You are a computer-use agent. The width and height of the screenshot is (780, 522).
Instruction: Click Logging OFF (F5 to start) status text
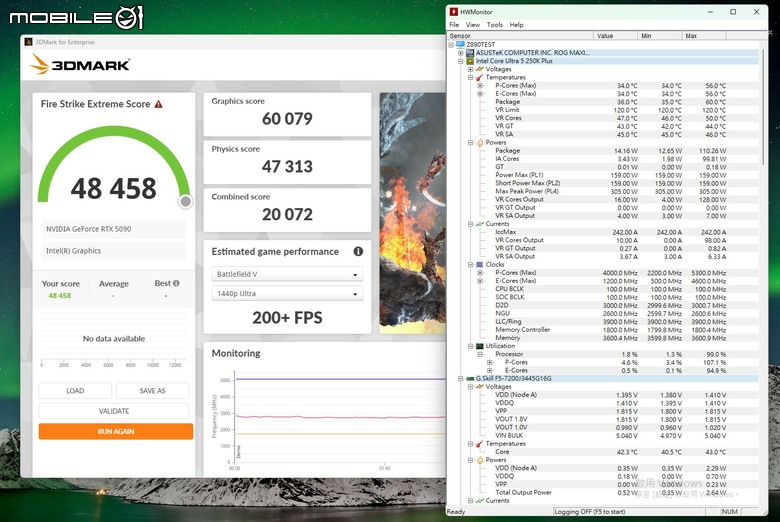(x=589, y=512)
